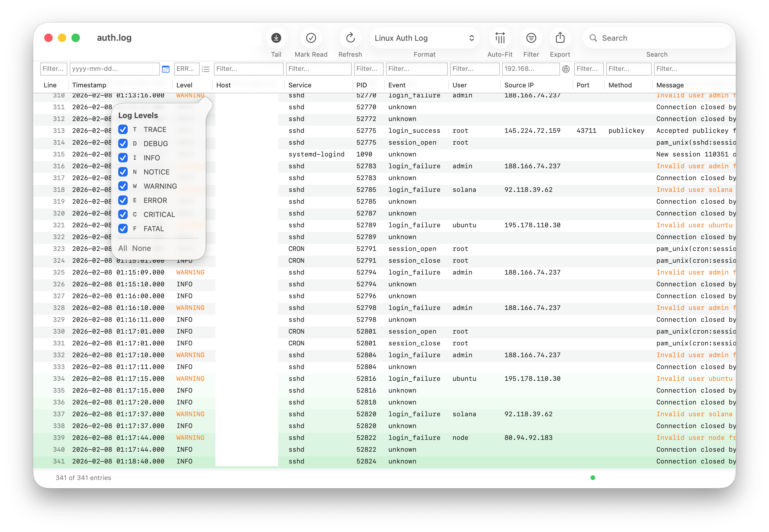769x532 pixels.
Task: Click All to select every log level
Action: (122, 248)
